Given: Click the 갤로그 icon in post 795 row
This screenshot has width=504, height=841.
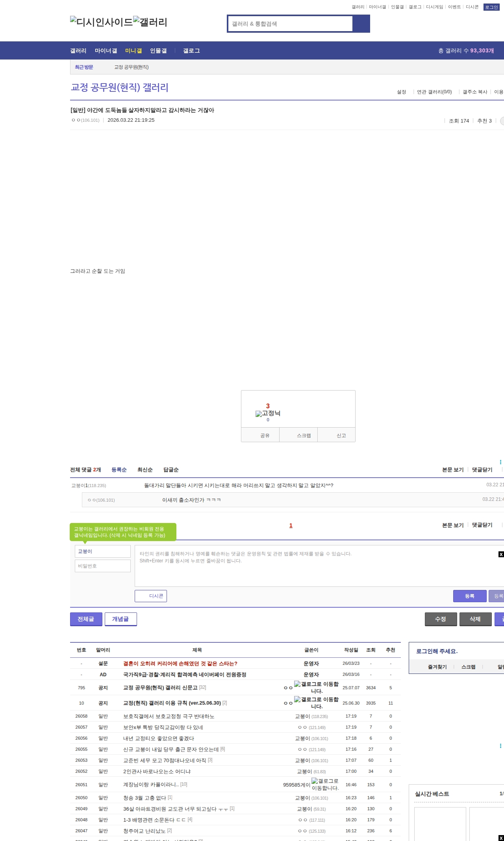Looking at the screenshot, I should [x=316, y=687].
